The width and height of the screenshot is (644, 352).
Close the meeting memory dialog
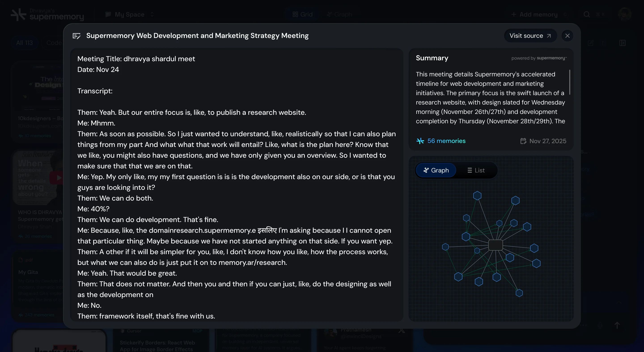pos(567,36)
